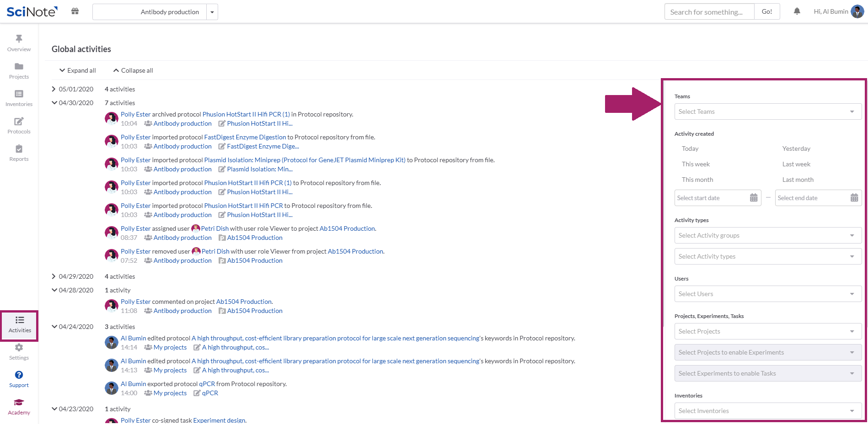Filter activities by Today
This screenshot has width=868, height=424.
(690, 148)
